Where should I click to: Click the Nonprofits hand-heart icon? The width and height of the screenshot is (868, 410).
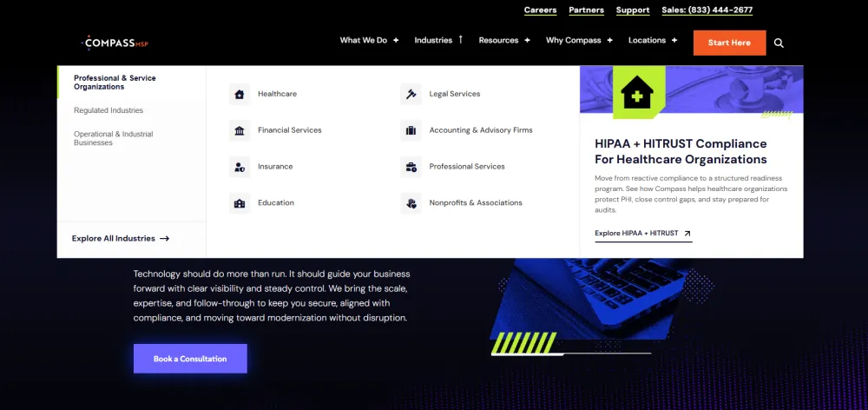411,203
